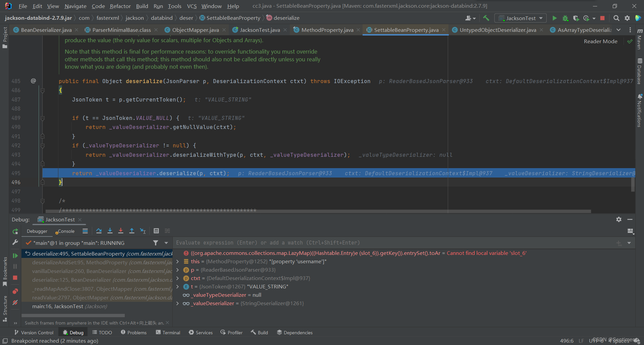Click horizontal scrollbar of code editor
Image resolution: width=644 pixels, height=345 pixels.
pyautogui.click(x=318, y=211)
